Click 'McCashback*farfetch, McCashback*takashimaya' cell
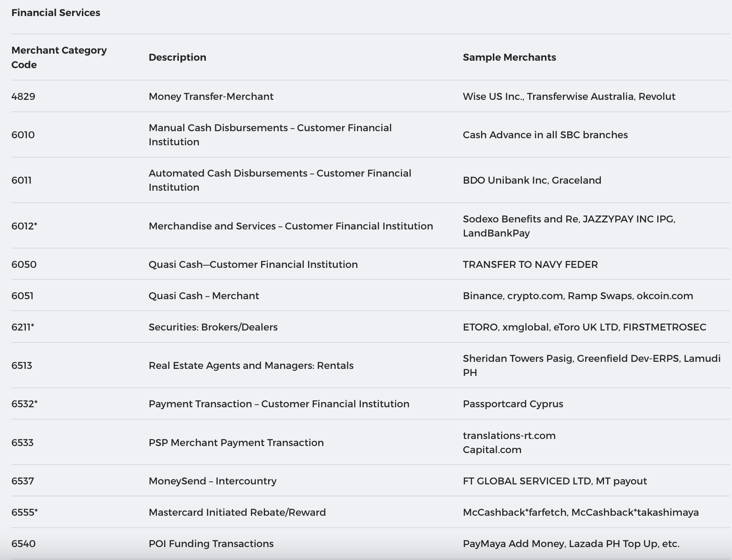Viewport: 732px width, 560px height. 581,512
